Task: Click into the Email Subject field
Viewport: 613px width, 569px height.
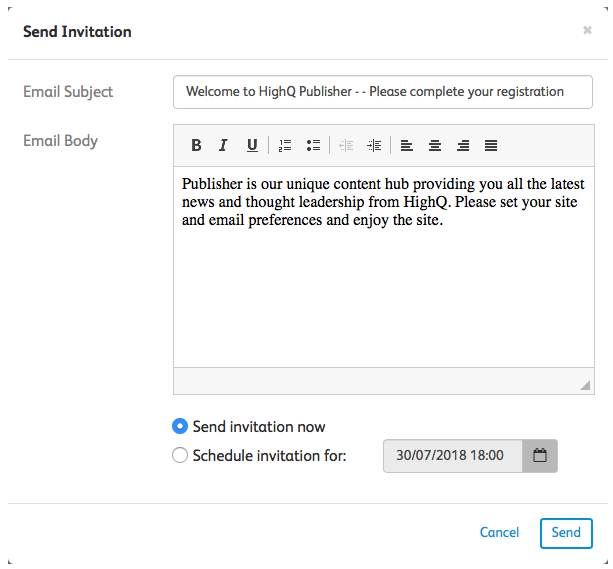Action: (382, 92)
